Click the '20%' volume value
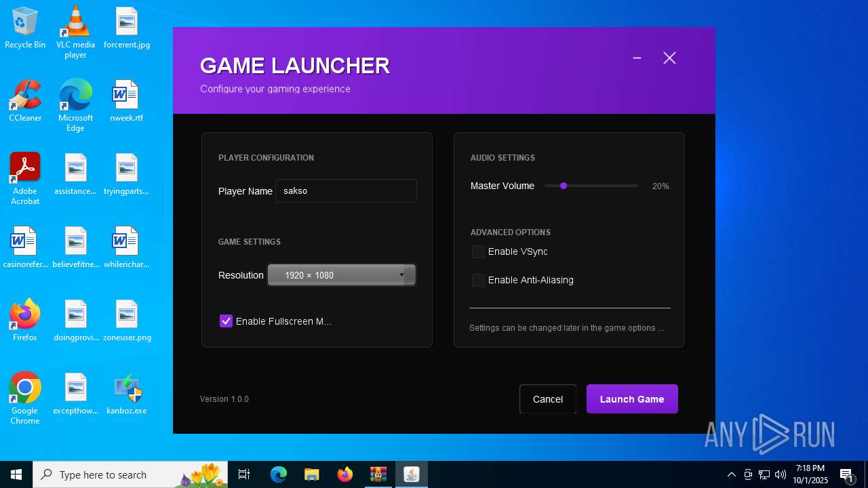868x488 pixels. click(660, 186)
